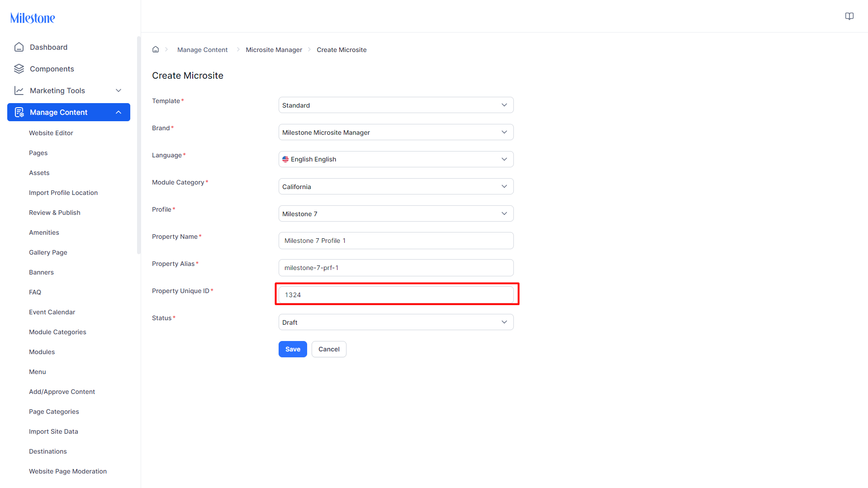
Task: Click the Language field label
Action: (x=167, y=155)
